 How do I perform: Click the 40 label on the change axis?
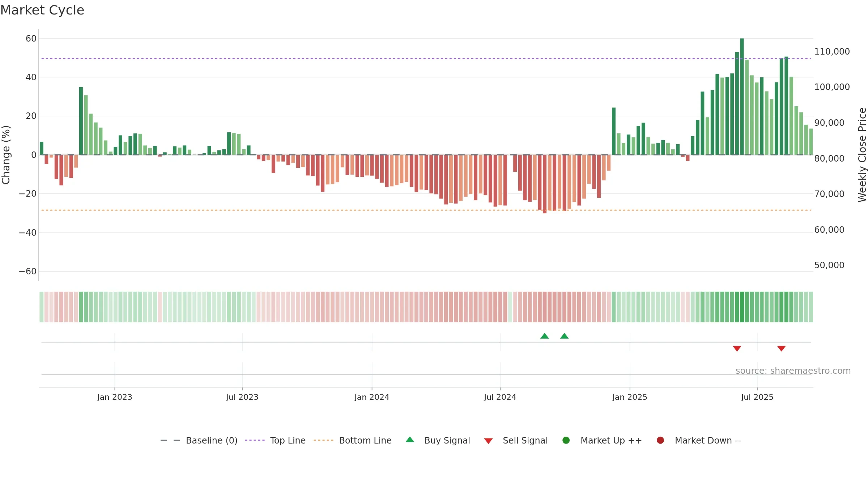click(x=31, y=77)
